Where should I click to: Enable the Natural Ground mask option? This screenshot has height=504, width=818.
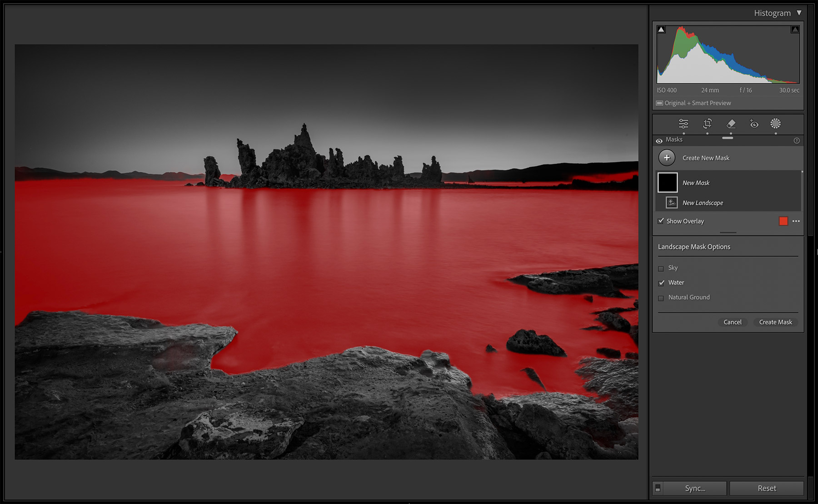point(661,298)
